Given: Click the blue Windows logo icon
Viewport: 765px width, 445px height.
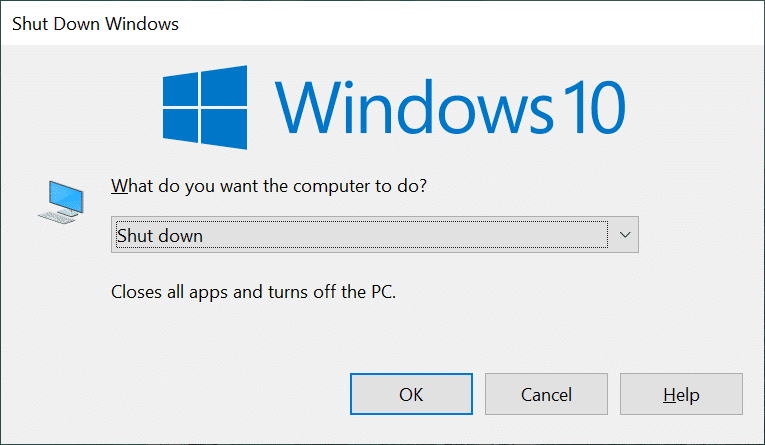Looking at the screenshot, I should (205, 107).
